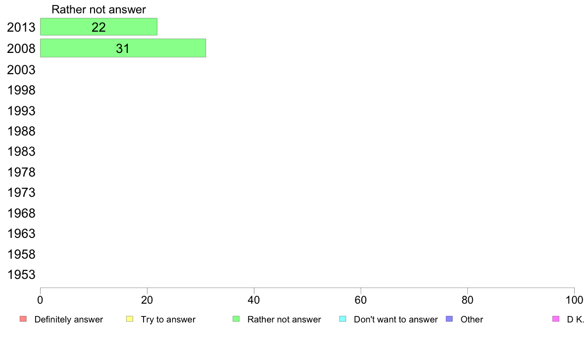Viewport: 588px width, 364px height.
Task: Select the 2013 bar showing 22
Action: 98,27
